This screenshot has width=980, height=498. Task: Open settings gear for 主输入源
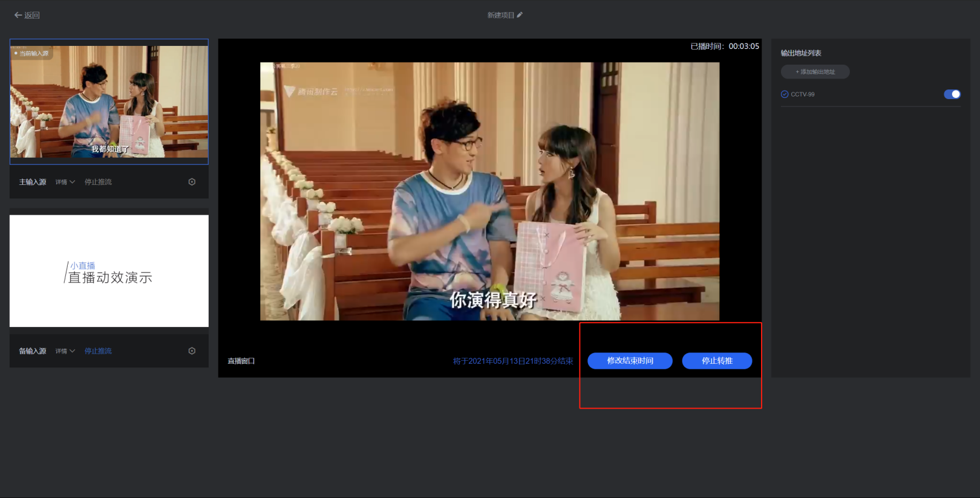[192, 182]
